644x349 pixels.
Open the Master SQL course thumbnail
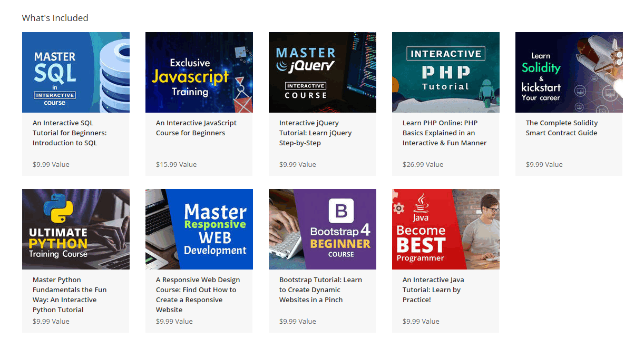coord(75,72)
